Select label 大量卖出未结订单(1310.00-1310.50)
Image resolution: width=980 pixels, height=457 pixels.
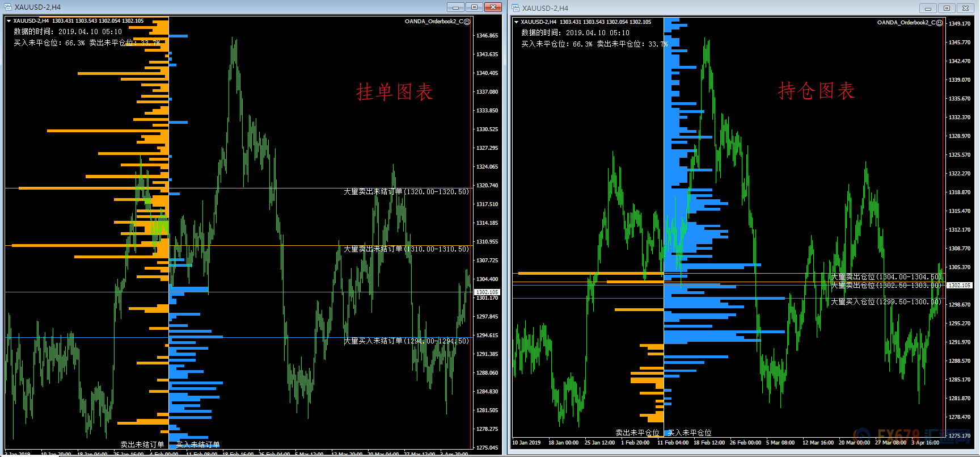click(406, 249)
